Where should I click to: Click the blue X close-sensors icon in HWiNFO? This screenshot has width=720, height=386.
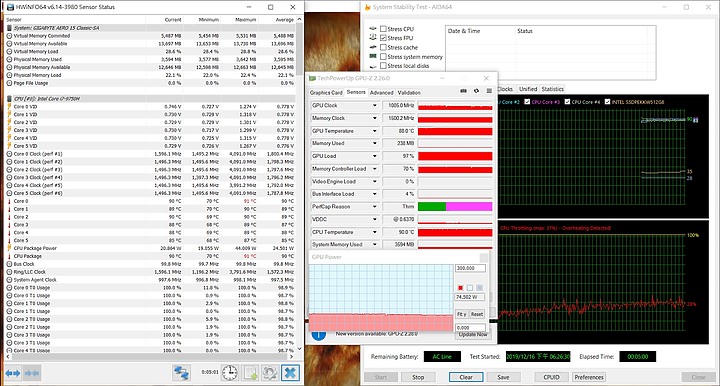click(290, 373)
